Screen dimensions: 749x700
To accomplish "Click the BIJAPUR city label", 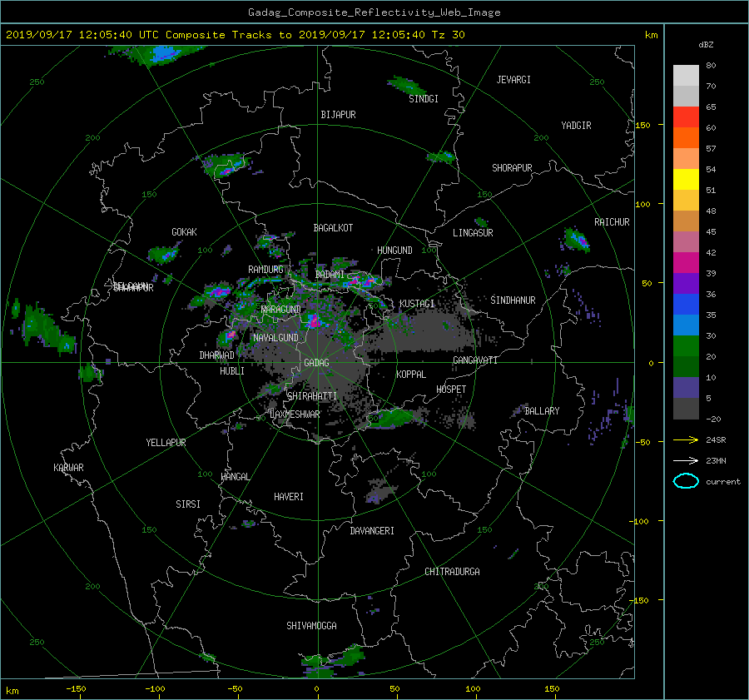I will pos(338,115).
